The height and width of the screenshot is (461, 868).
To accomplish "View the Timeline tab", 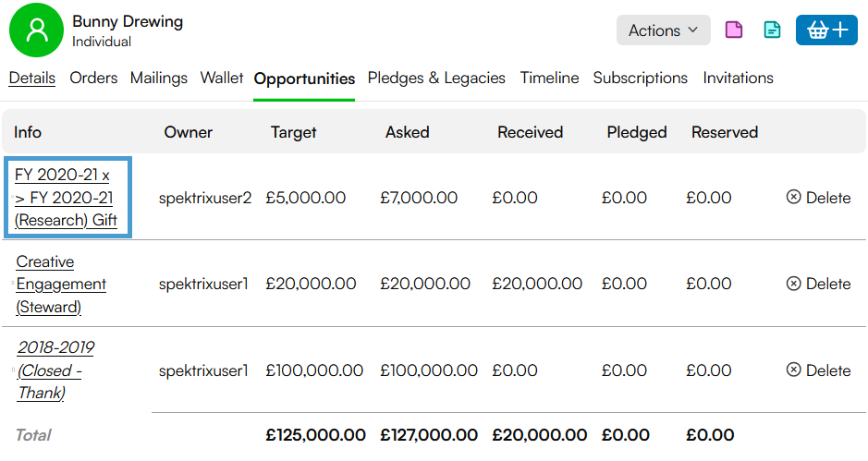I will [549, 78].
